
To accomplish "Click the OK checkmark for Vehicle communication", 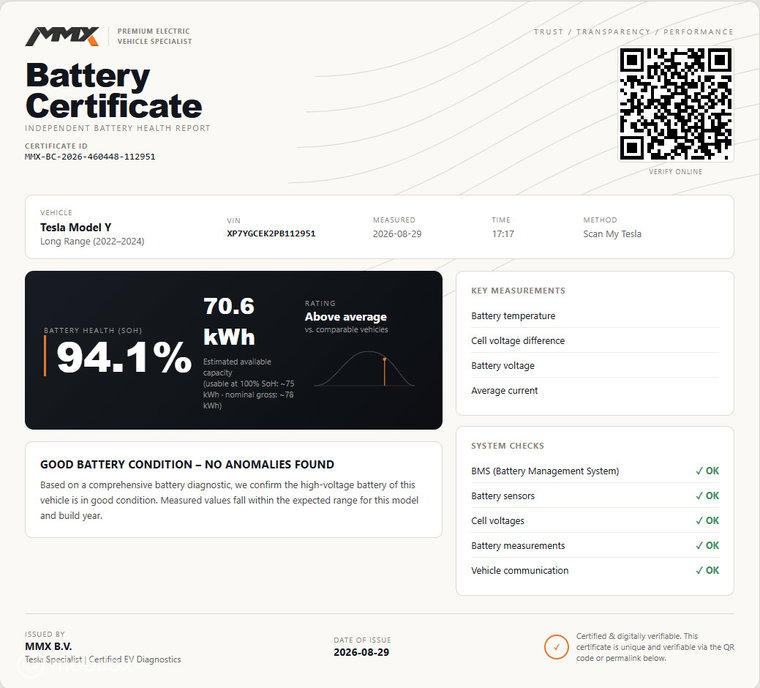I will 707,570.
